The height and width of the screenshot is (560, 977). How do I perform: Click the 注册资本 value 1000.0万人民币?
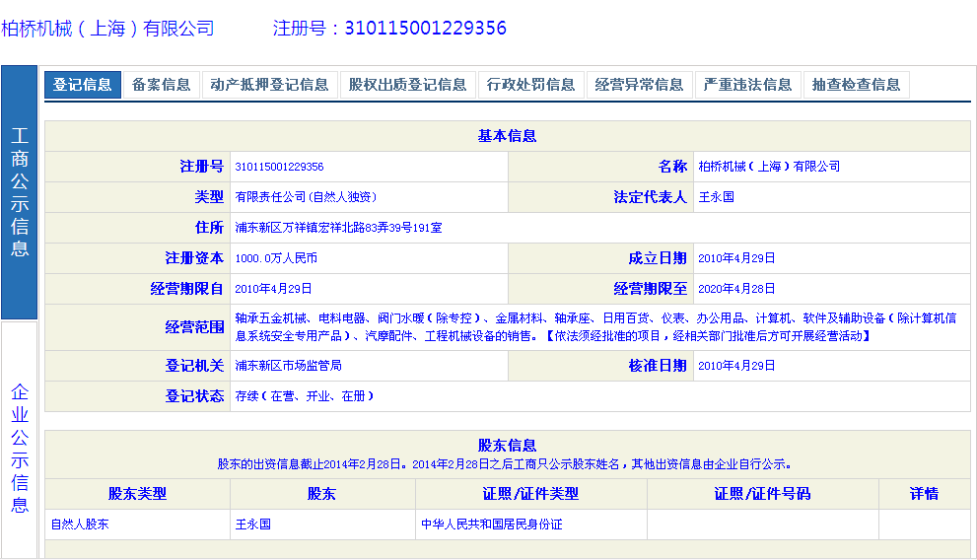click(276, 258)
